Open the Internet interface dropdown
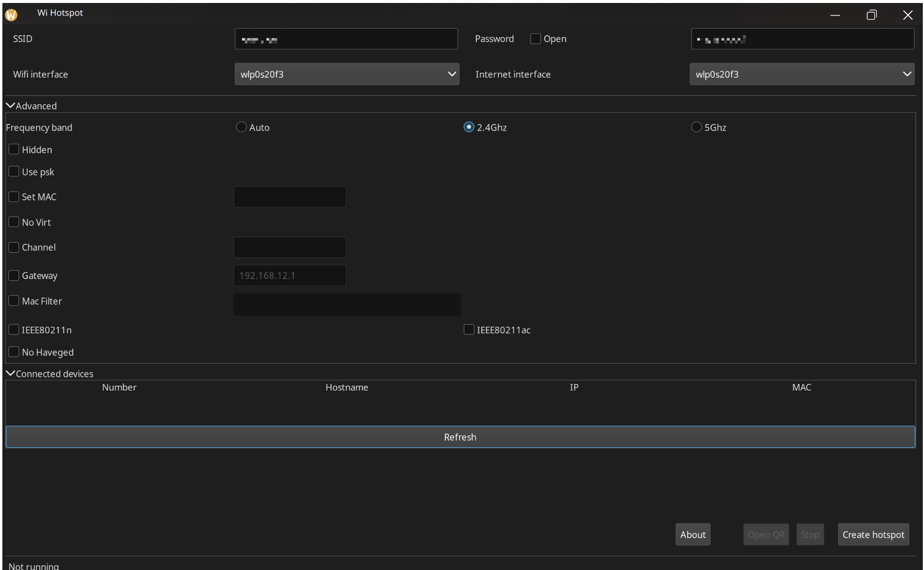 tap(801, 74)
